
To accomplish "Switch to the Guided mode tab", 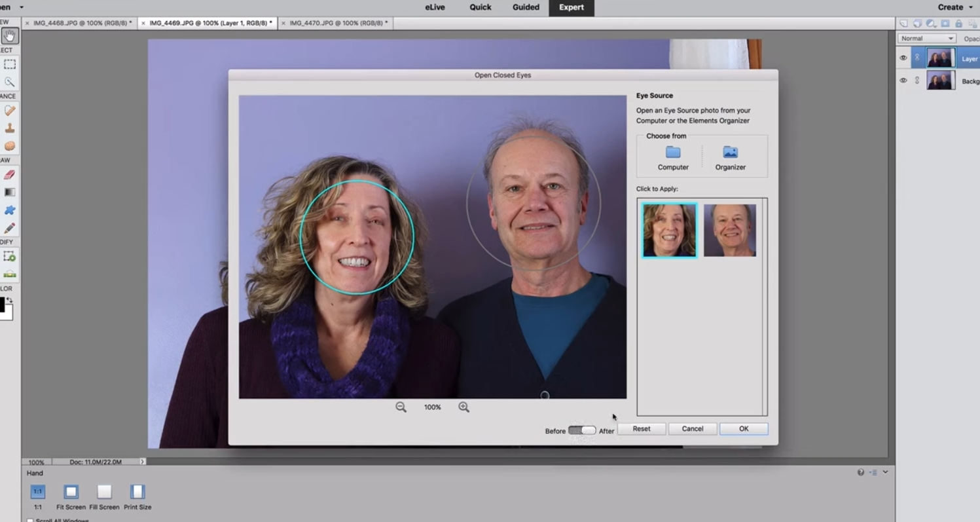I will point(526,7).
